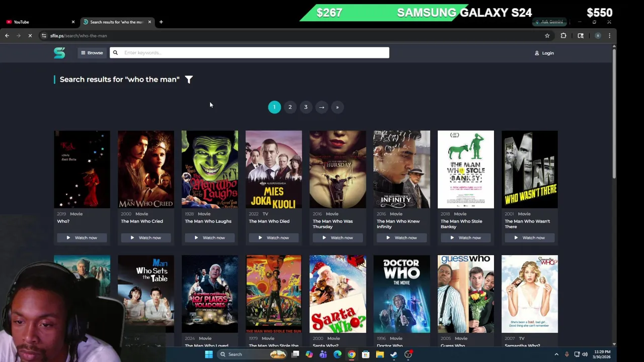The width and height of the screenshot is (644, 362).
Task: Click the browser back arrow
Action: tap(7, 36)
